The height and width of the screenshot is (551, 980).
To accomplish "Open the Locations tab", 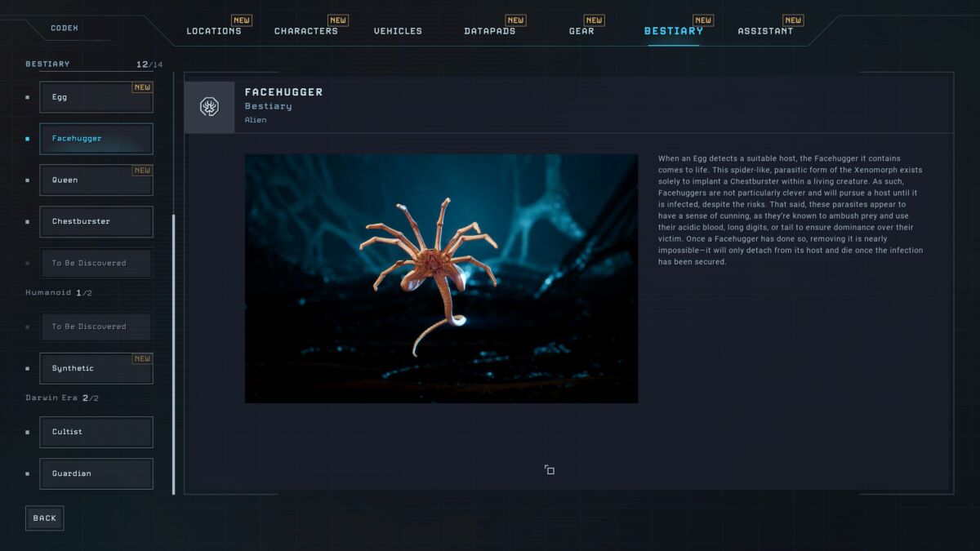I will click(214, 31).
